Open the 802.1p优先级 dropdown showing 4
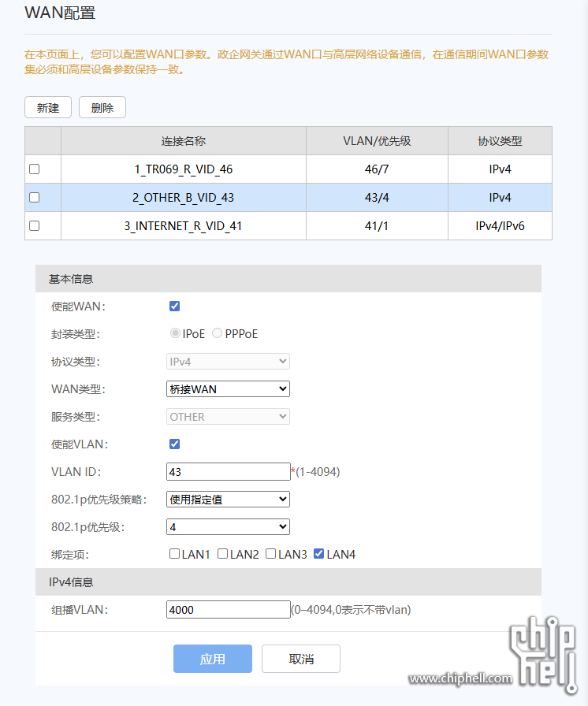The image size is (588, 706). pos(228,527)
